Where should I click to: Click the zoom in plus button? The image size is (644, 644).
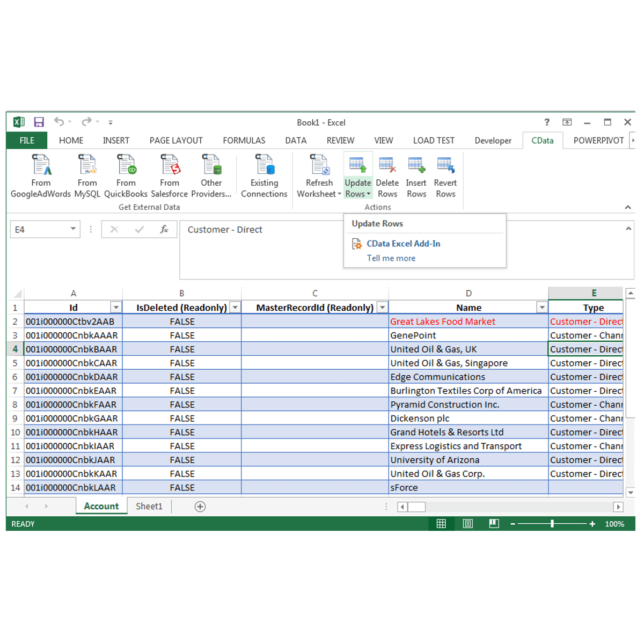(592, 524)
